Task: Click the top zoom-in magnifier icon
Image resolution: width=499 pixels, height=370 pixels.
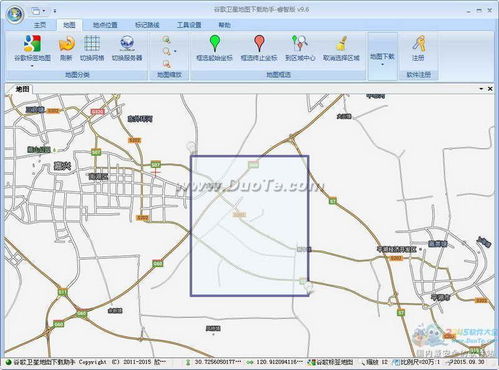Action: click(x=167, y=40)
